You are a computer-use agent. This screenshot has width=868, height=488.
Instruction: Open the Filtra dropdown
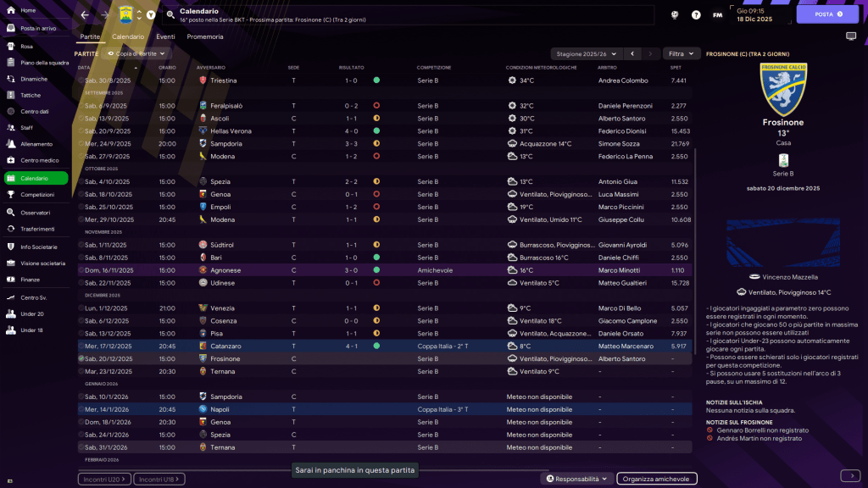point(679,53)
